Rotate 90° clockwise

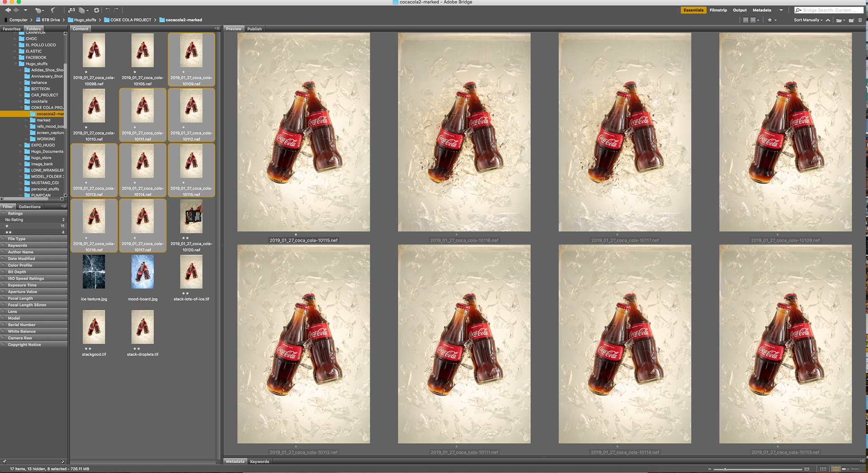116,10
